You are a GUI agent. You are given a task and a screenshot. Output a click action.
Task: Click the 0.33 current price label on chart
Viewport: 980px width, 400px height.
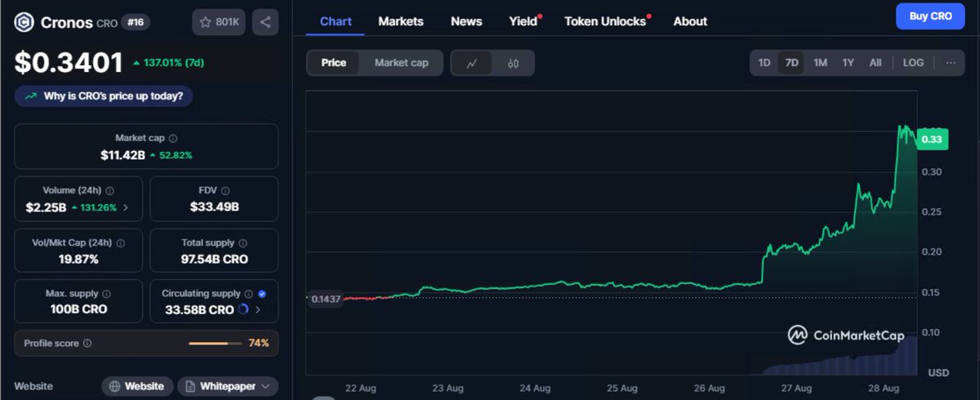tap(932, 140)
